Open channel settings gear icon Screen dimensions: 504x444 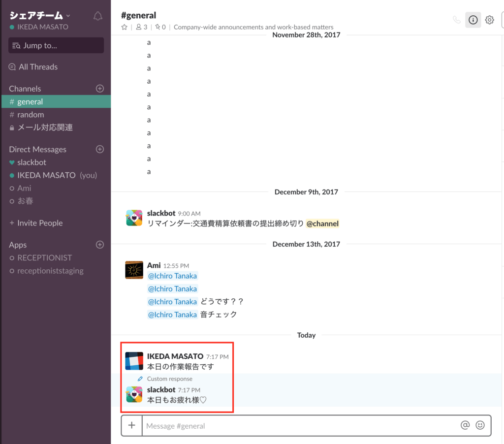coord(489,20)
